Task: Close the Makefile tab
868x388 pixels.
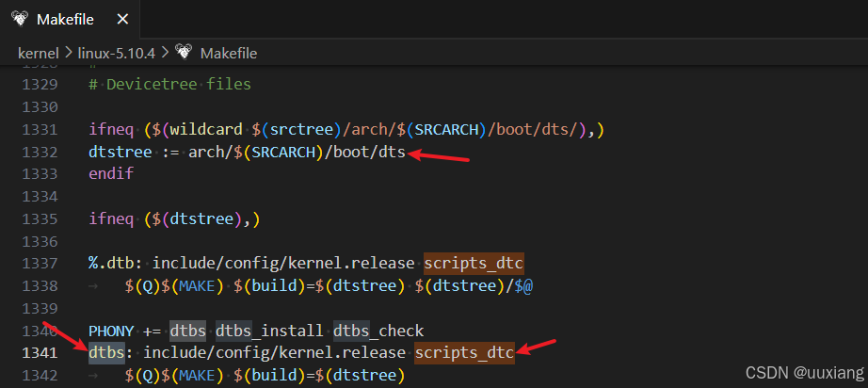Action: (x=123, y=20)
